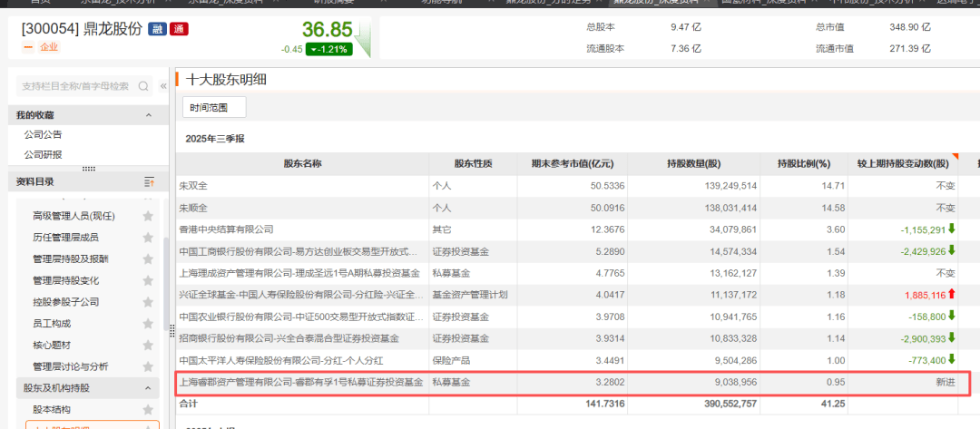Click the blue 融 badge icon
The width and height of the screenshot is (980, 429).
[157, 29]
